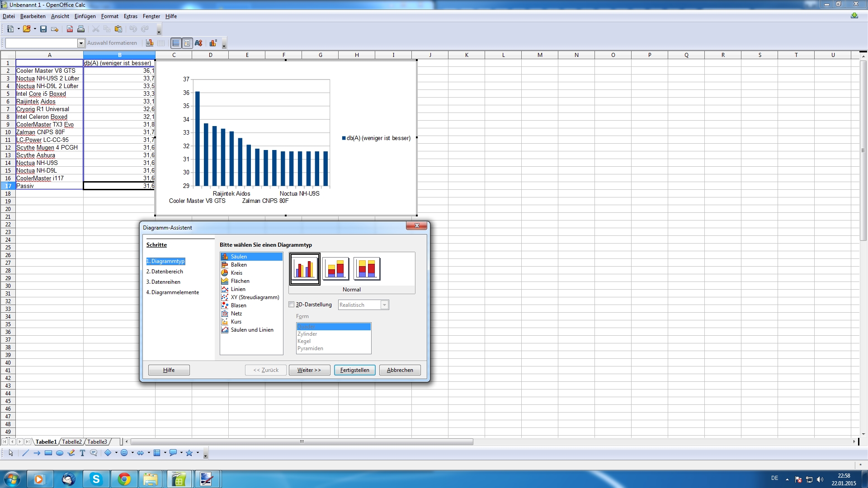The width and height of the screenshot is (868, 488).
Task: Open the stars shapes dropdown arrow
Action: pos(198,453)
